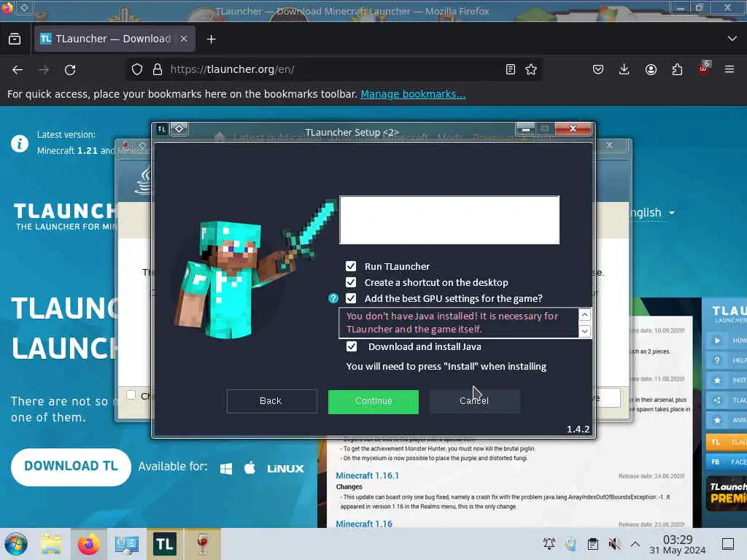Open the extensions puzzle icon
Screen dimensions: 747x560
pyautogui.click(x=677, y=69)
